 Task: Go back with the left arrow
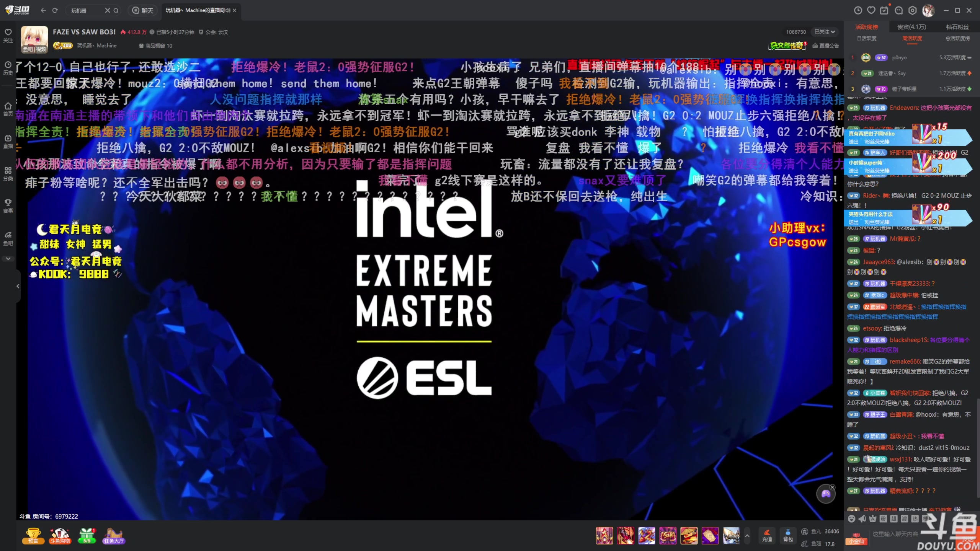43,10
